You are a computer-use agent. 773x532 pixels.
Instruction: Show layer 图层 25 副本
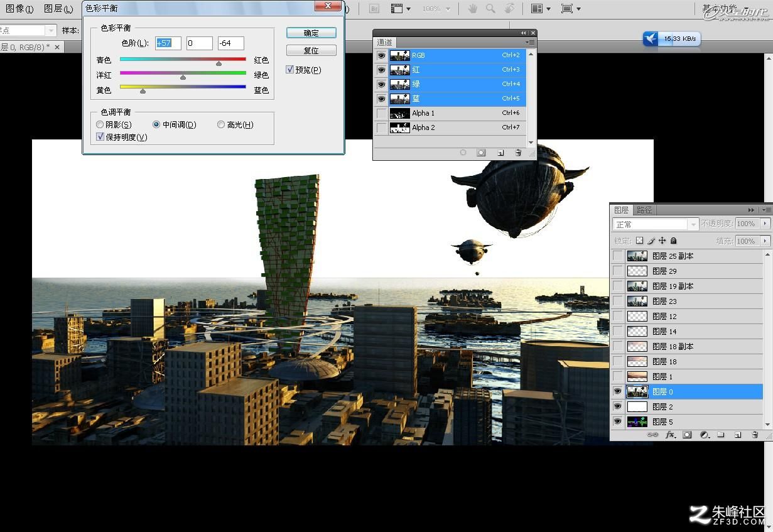coord(618,256)
